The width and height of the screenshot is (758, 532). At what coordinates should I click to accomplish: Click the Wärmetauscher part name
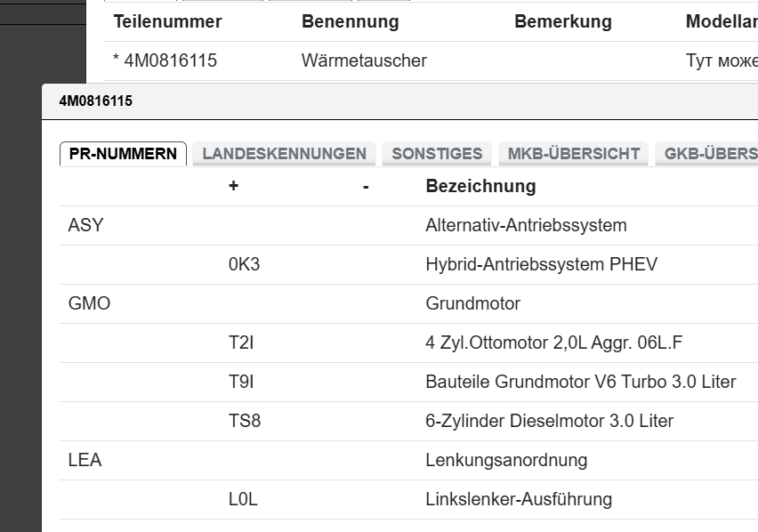coord(362,60)
